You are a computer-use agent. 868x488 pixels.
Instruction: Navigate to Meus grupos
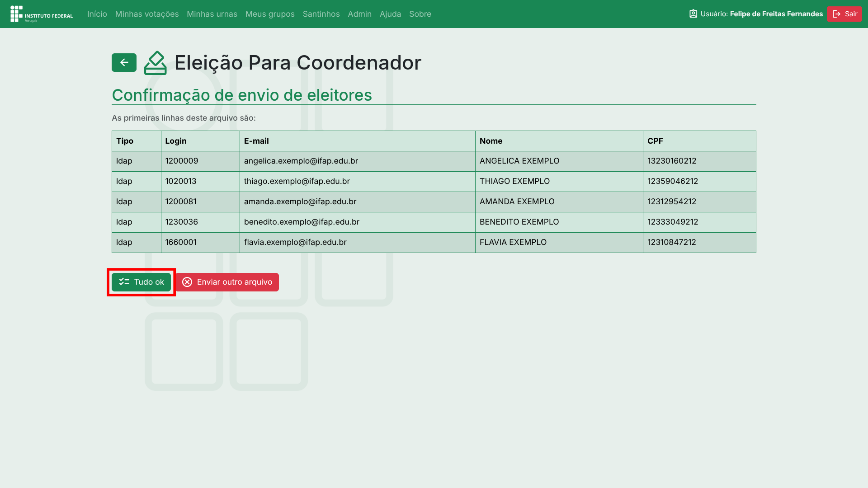pos(270,14)
